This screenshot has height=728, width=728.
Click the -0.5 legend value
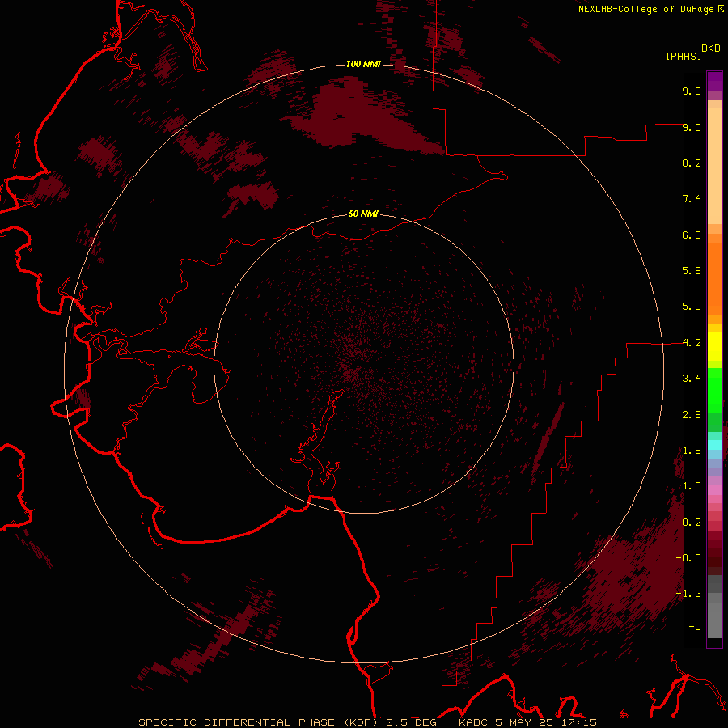[x=688, y=558]
